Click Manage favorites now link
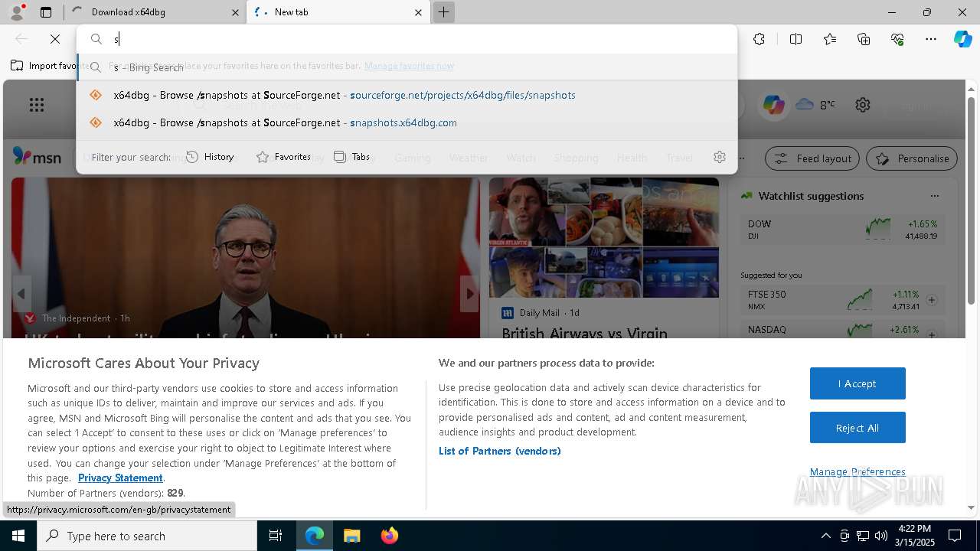 pos(409,66)
